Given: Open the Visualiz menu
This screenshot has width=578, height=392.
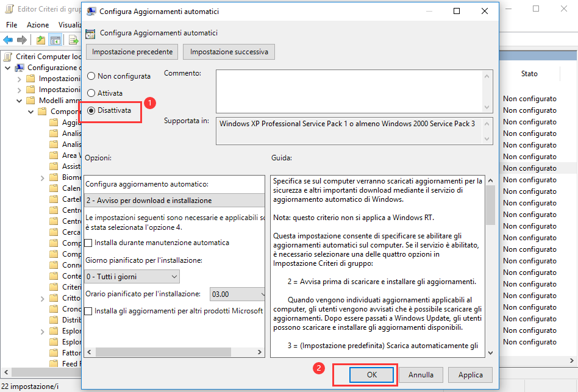Looking at the screenshot, I should [x=70, y=24].
